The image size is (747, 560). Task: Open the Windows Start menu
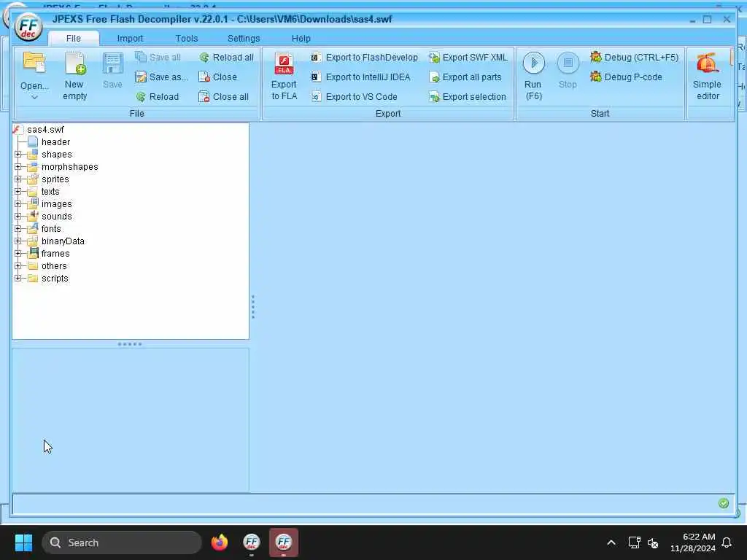(23, 542)
